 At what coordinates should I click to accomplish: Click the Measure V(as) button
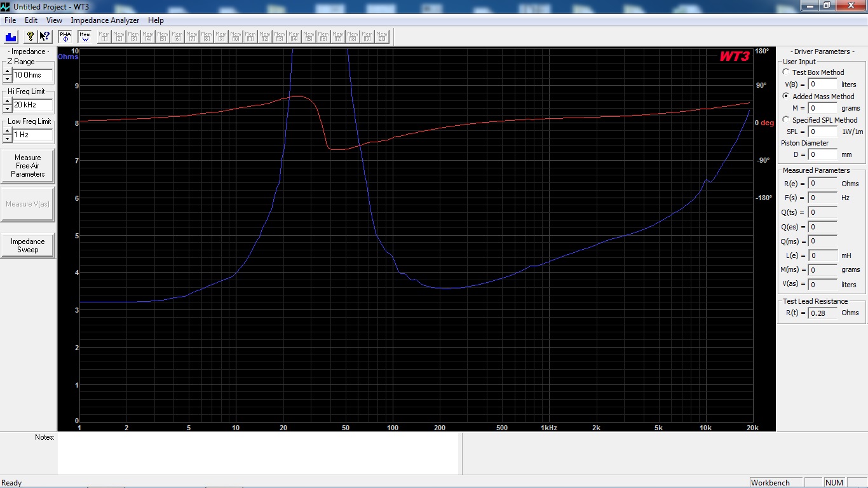(x=28, y=204)
